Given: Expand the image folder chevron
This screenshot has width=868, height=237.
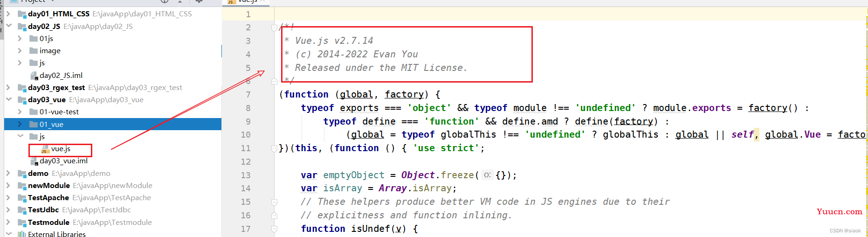Looking at the screenshot, I should [x=20, y=50].
